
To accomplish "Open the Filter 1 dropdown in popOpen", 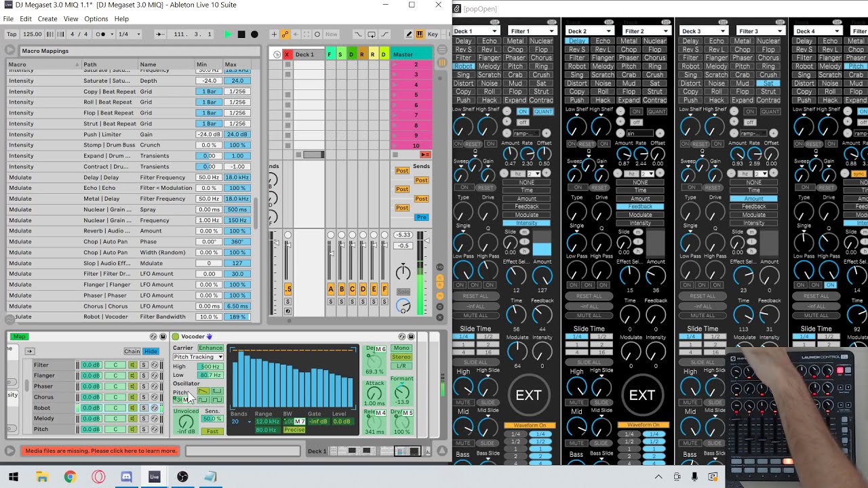I will [x=532, y=31].
